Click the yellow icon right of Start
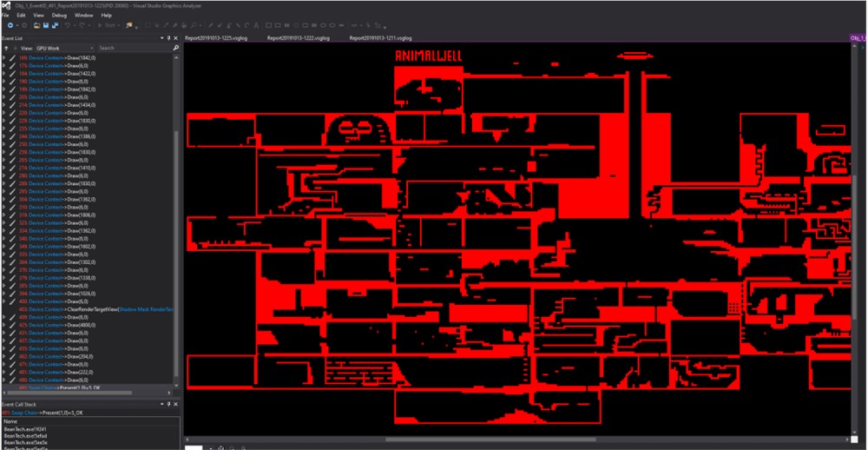 click(128, 25)
